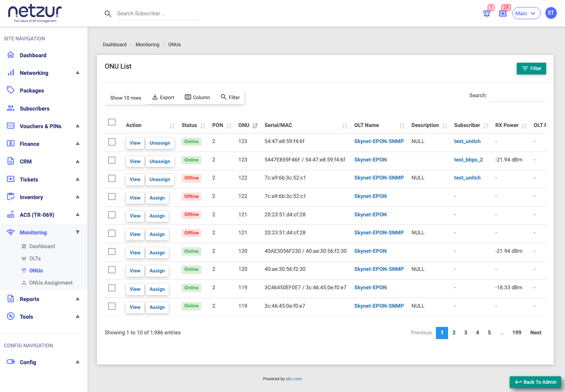Click the Packages tag icon

(11, 90)
